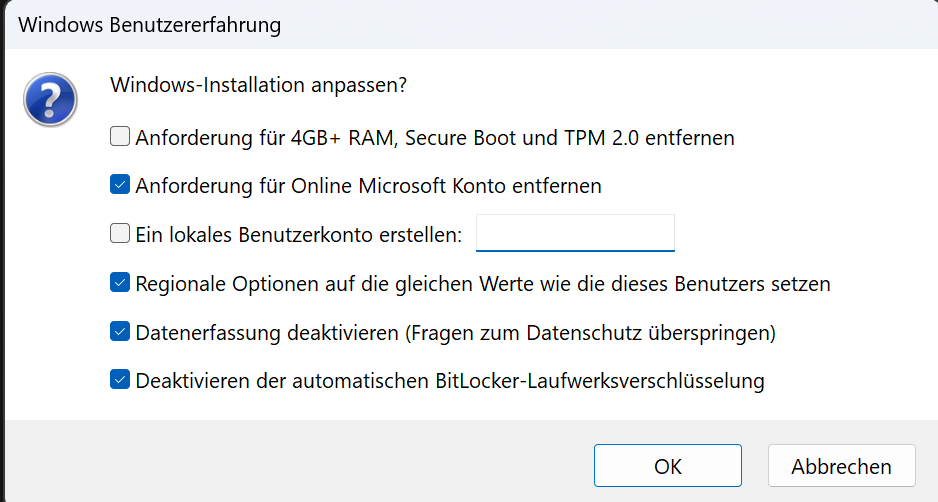Viewport: 938px width, 502px height.
Task: Confirm the dialog with OK
Action: [668, 466]
